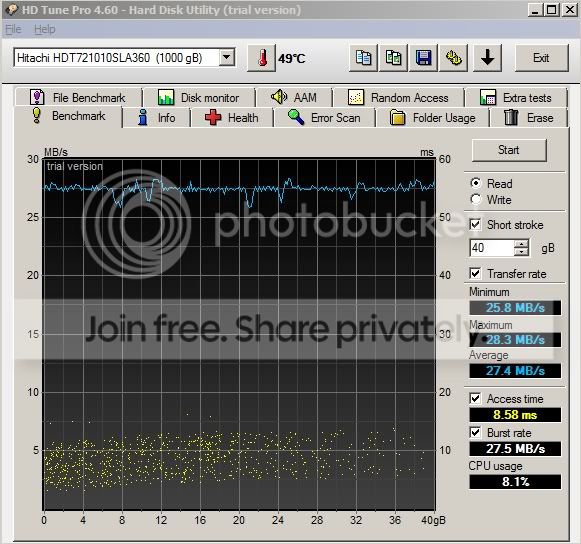Click the Minimum value 25.8 MB/s
The image size is (581, 544).
click(x=515, y=308)
